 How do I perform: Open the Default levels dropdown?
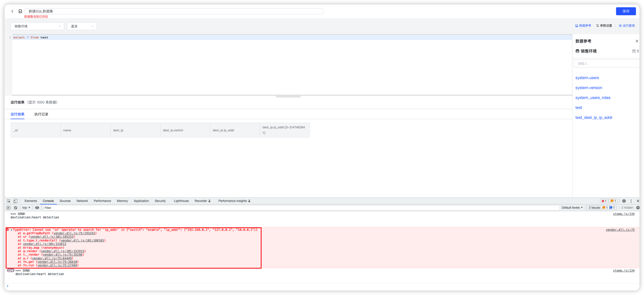(x=572, y=208)
